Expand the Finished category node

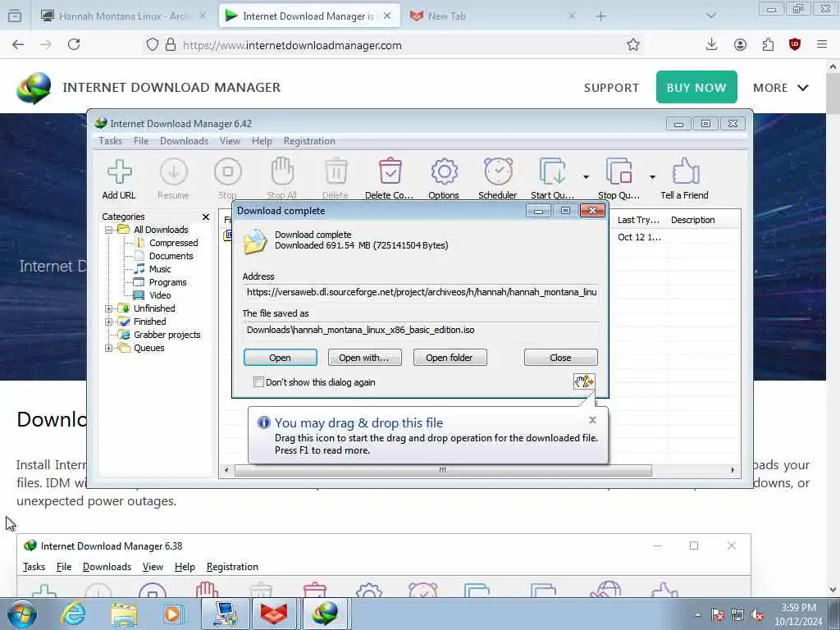[109, 322]
